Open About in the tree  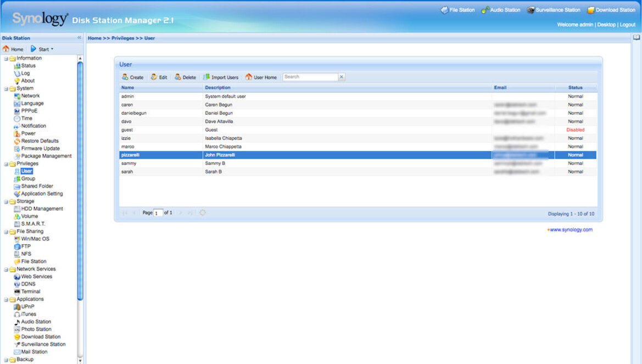pos(27,81)
